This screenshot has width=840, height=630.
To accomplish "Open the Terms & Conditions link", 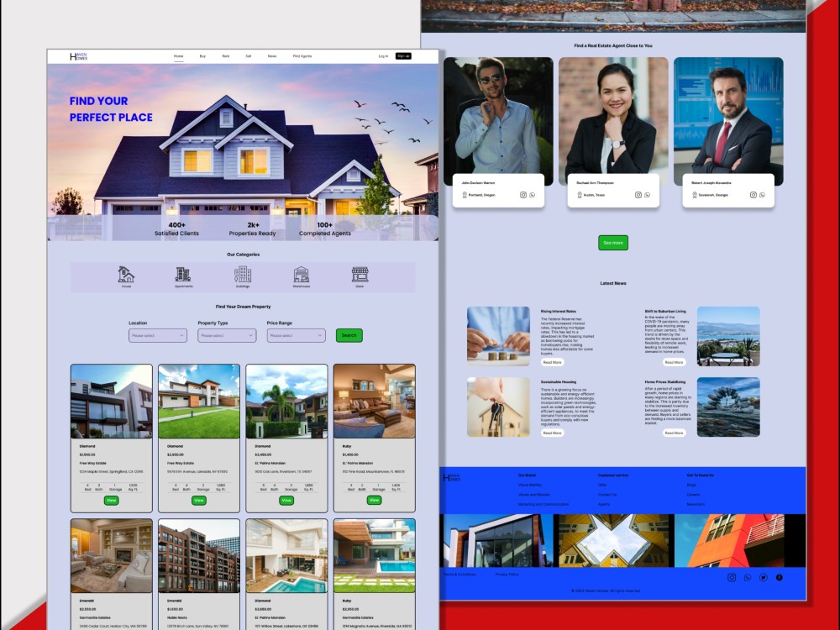I will pyautogui.click(x=459, y=575).
